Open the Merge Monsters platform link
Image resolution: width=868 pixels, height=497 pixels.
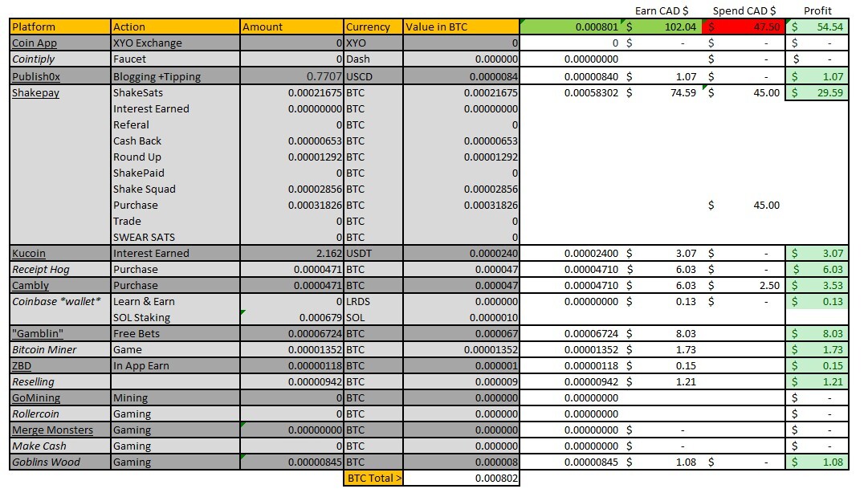(x=52, y=430)
